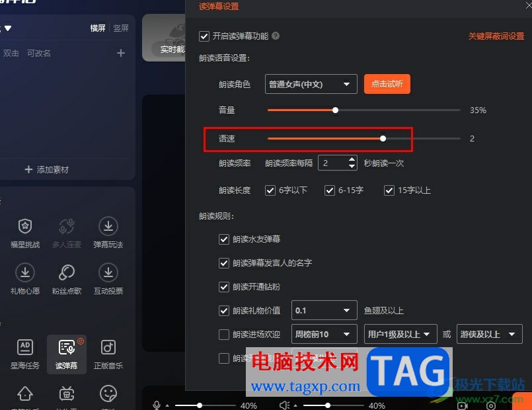Expand the microphone options arrow
Viewport: 532px width, 410px height.
[x=167, y=405]
